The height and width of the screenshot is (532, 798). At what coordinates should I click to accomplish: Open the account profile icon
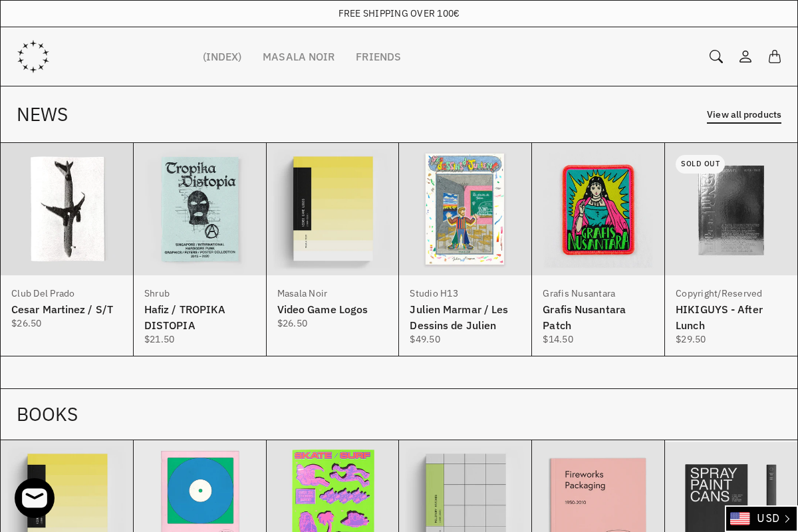click(x=745, y=57)
